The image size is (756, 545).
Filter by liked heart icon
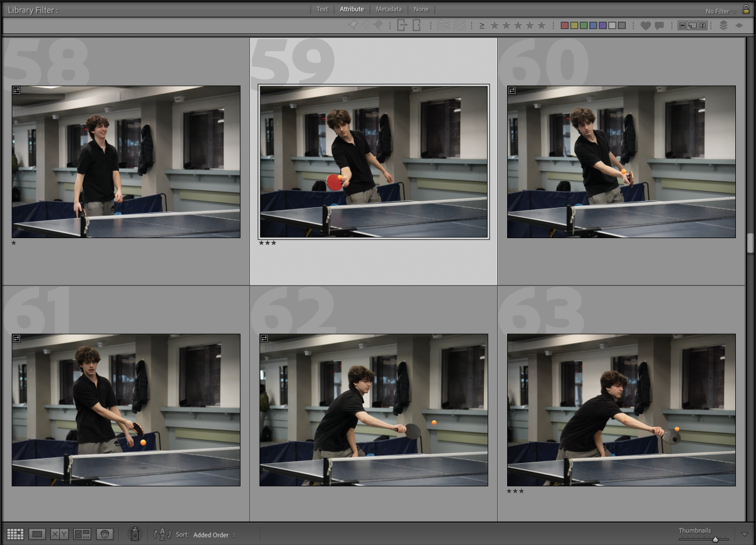645,26
